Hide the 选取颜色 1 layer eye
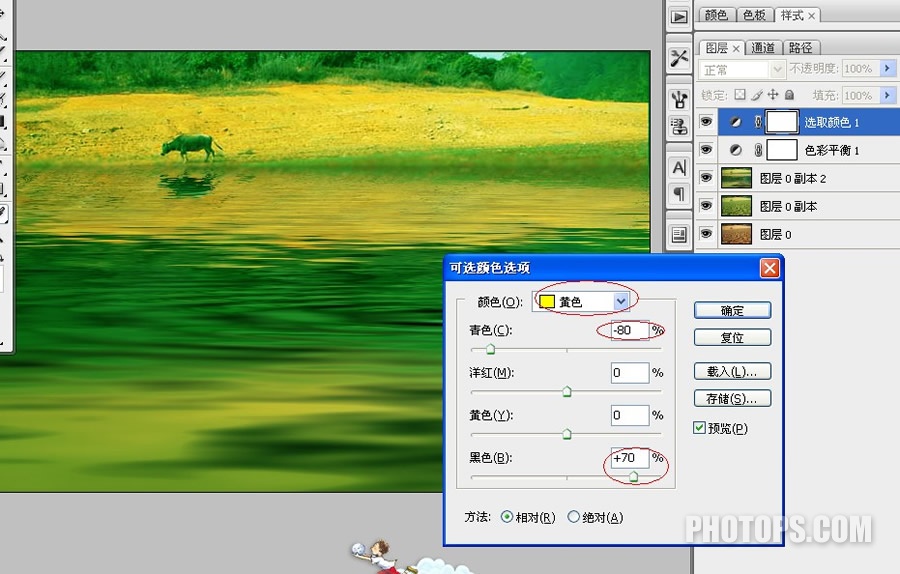 pyautogui.click(x=706, y=122)
